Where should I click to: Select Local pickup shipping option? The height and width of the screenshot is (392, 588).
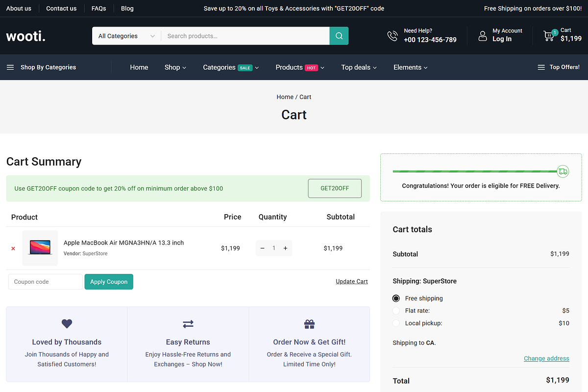pos(396,323)
